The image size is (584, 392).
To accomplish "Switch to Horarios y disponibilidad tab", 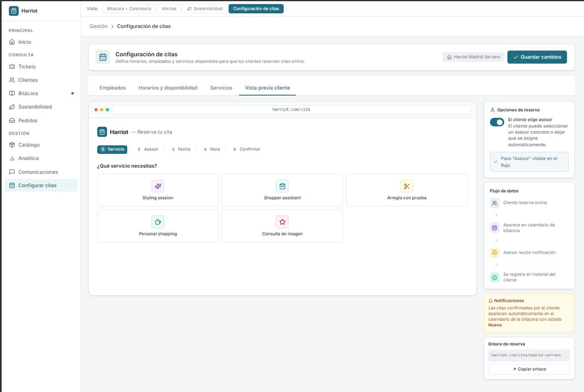I will pyautogui.click(x=168, y=88).
